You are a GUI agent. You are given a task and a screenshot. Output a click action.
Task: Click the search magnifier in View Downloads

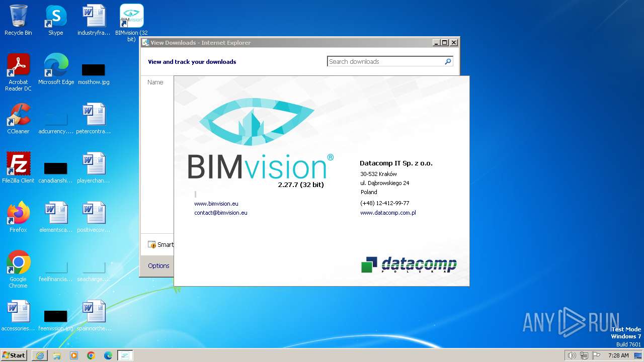(x=448, y=61)
